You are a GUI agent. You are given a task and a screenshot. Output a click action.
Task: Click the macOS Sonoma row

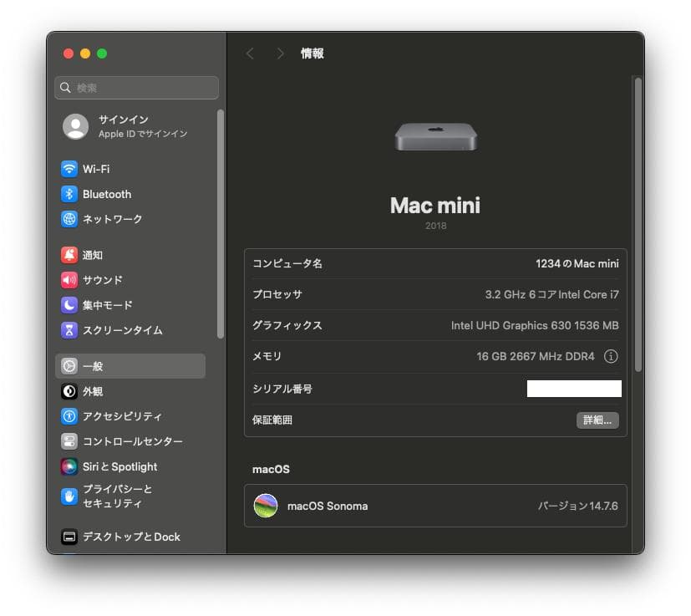click(x=434, y=506)
